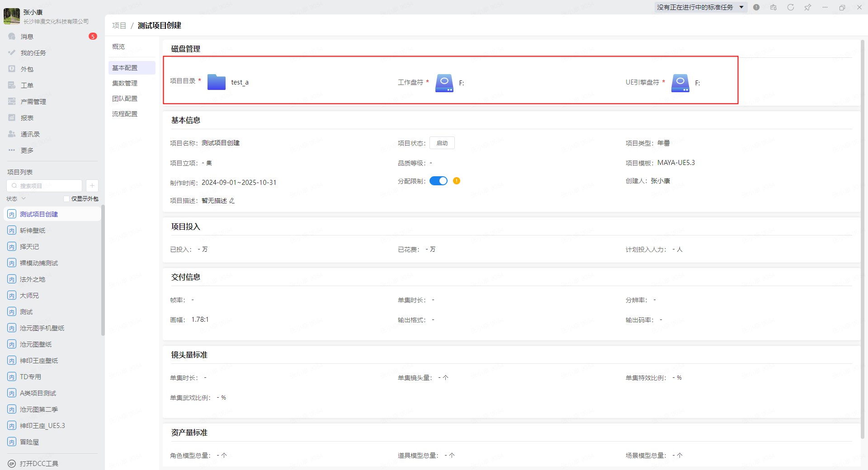The height and width of the screenshot is (470, 868).
Task: Select 斩神壁纸 in the project list
Action: click(x=33, y=230)
